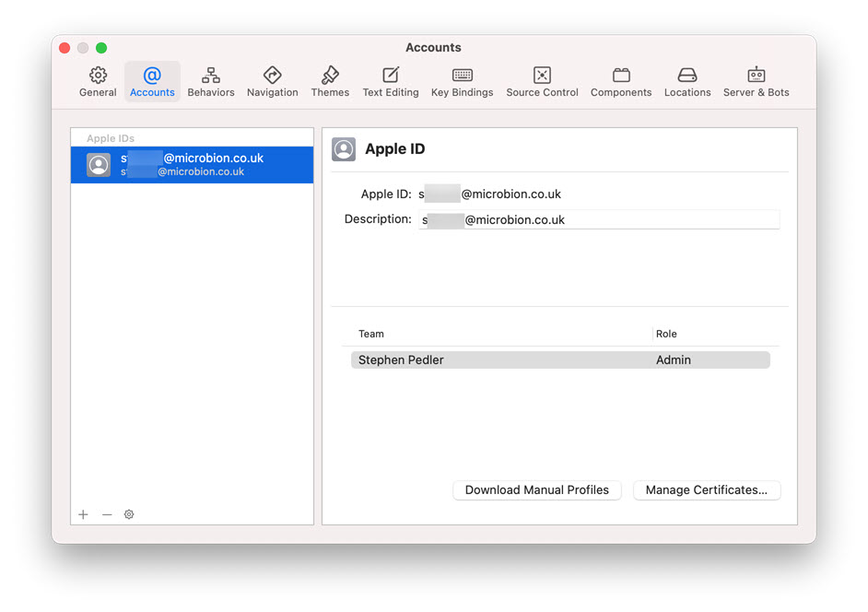Open the General preferences pane
The image size is (868, 612).
tap(98, 81)
